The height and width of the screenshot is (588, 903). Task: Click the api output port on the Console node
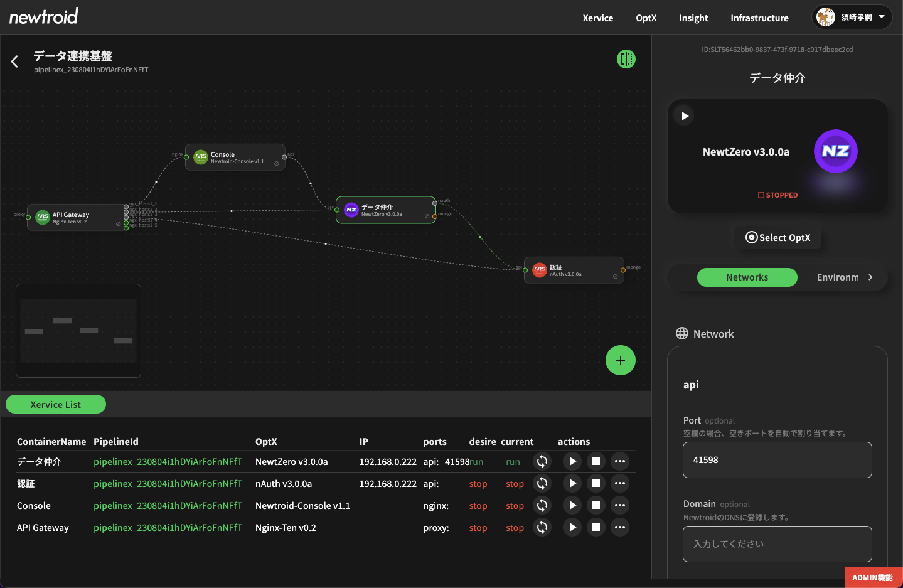click(x=284, y=157)
